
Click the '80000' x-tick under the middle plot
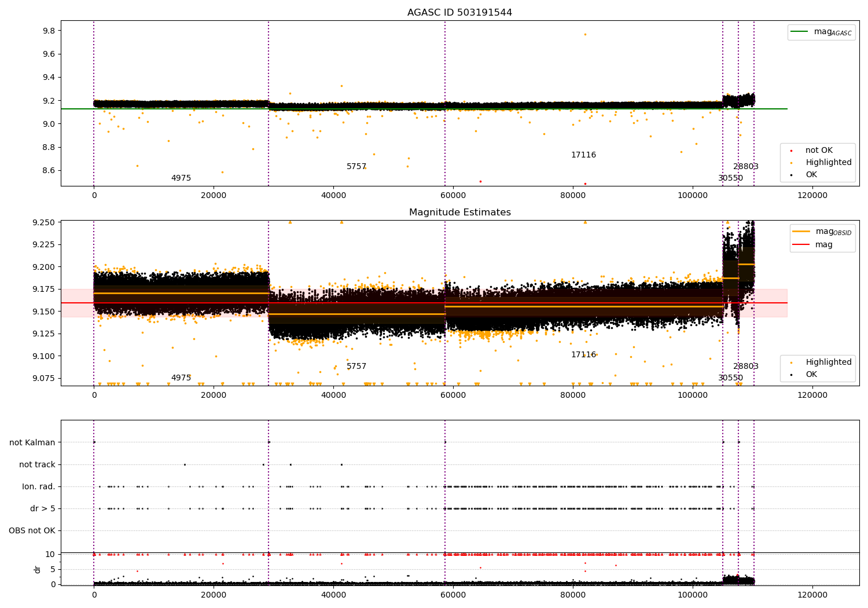[573, 395]
